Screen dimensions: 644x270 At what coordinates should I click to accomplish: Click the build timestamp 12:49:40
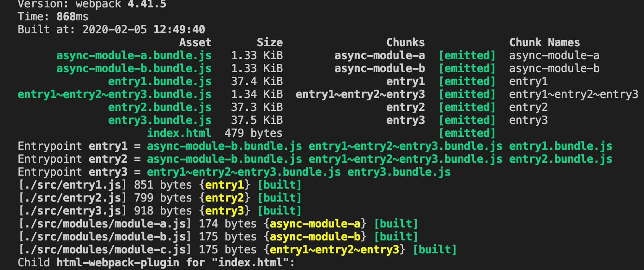click(x=179, y=30)
